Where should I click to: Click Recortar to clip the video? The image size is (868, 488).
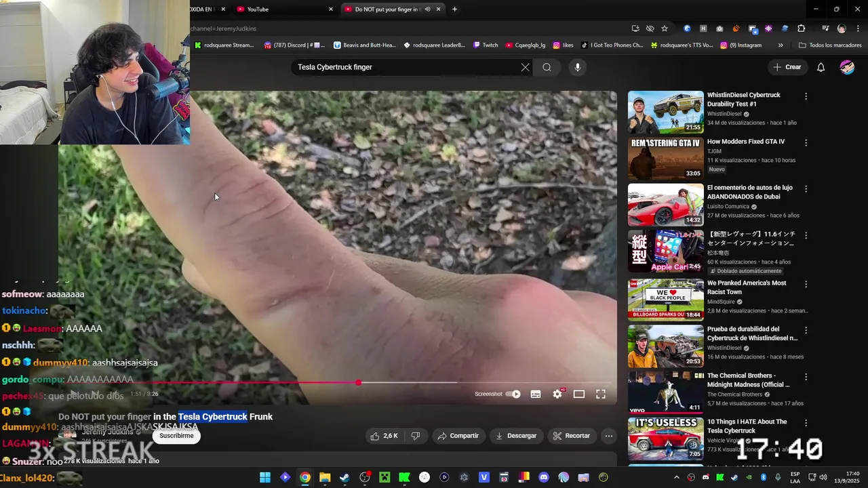[x=571, y=436]
